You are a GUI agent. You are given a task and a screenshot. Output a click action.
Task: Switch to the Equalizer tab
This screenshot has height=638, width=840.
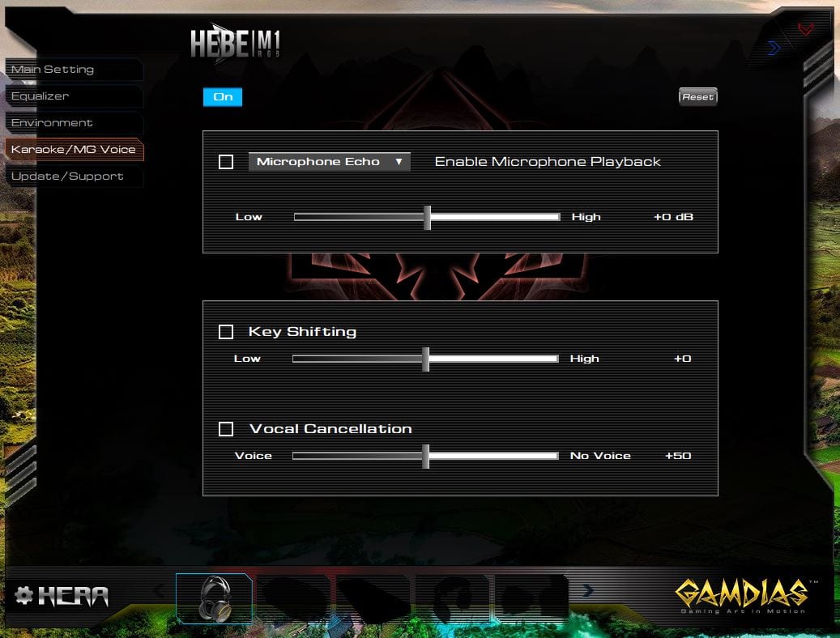[x=74, y=96]
